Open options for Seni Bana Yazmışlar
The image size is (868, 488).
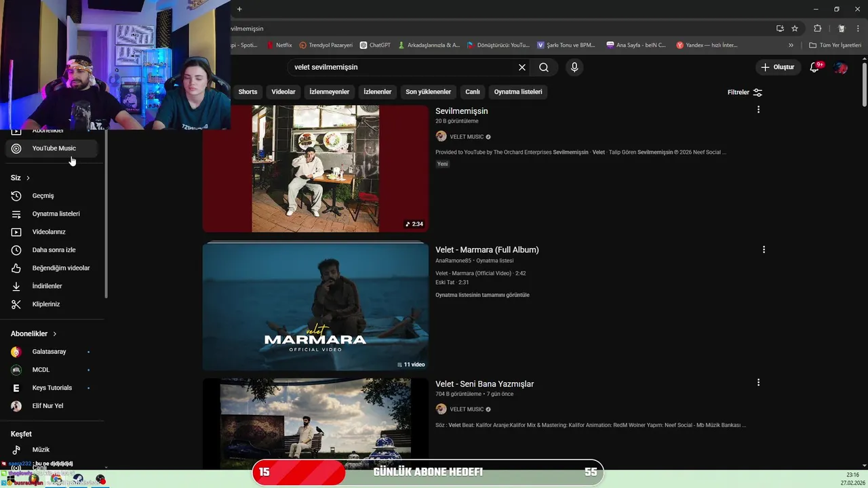click(x=758, y=382)
